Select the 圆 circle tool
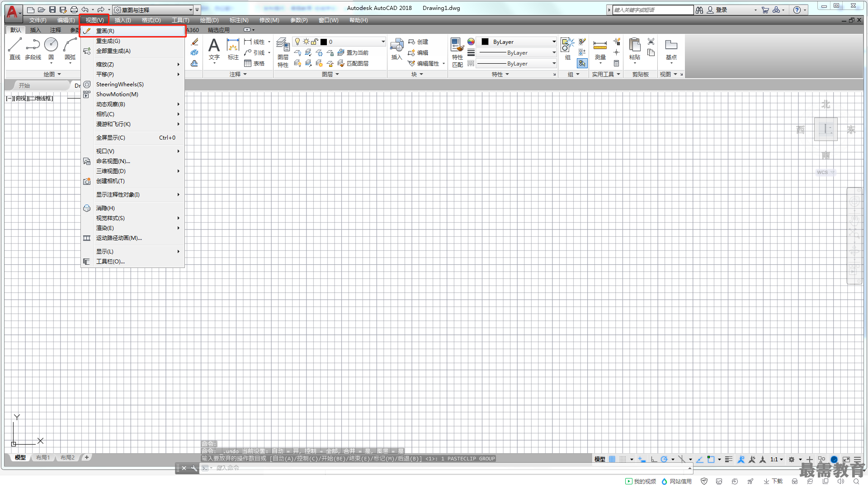The image size is (868, 488). tap(51, 48)
